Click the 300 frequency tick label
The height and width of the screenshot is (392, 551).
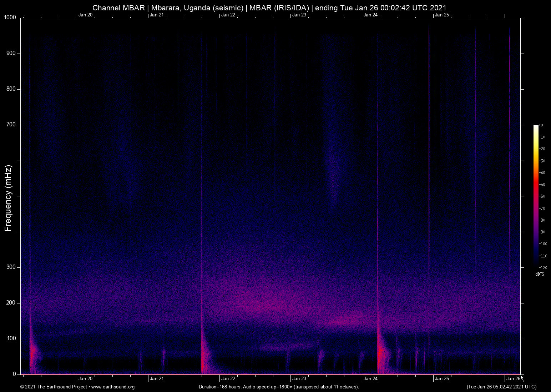point(11,267)
